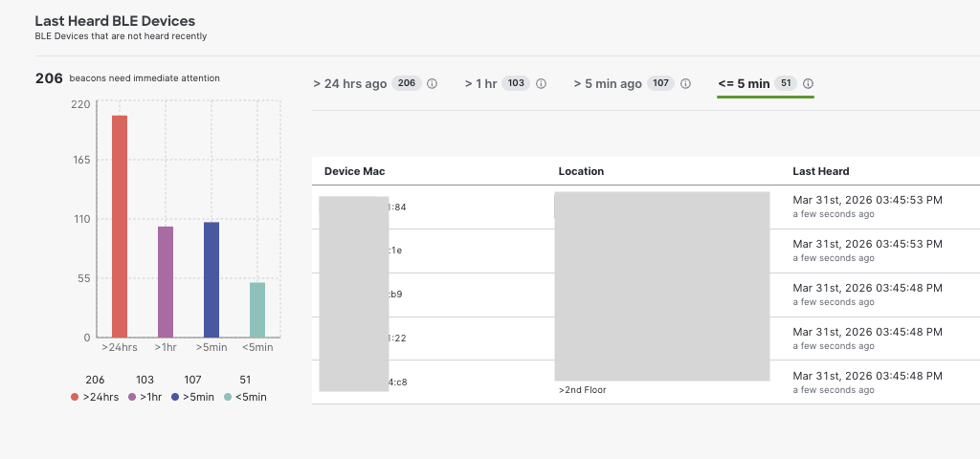Screen dimensions: 980x459
Task: Open the > 24 hrs ago tab
Action: pyautogui.click(x=350, y=84)
